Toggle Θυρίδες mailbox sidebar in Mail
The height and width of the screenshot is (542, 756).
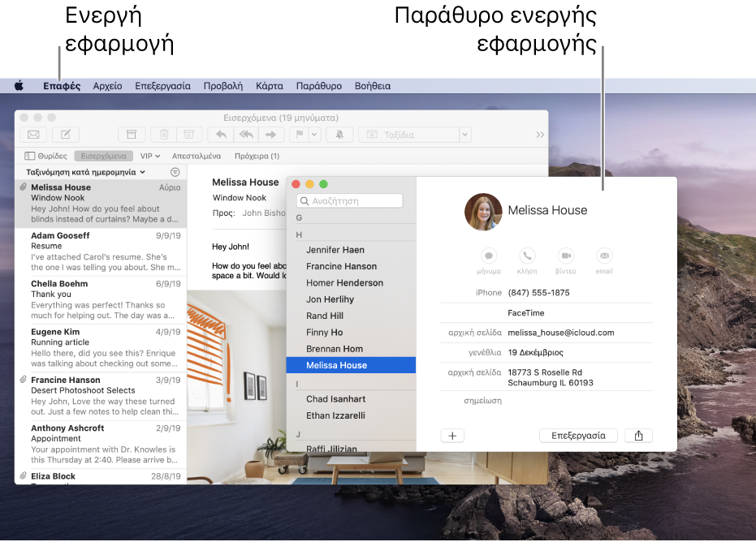45,156
